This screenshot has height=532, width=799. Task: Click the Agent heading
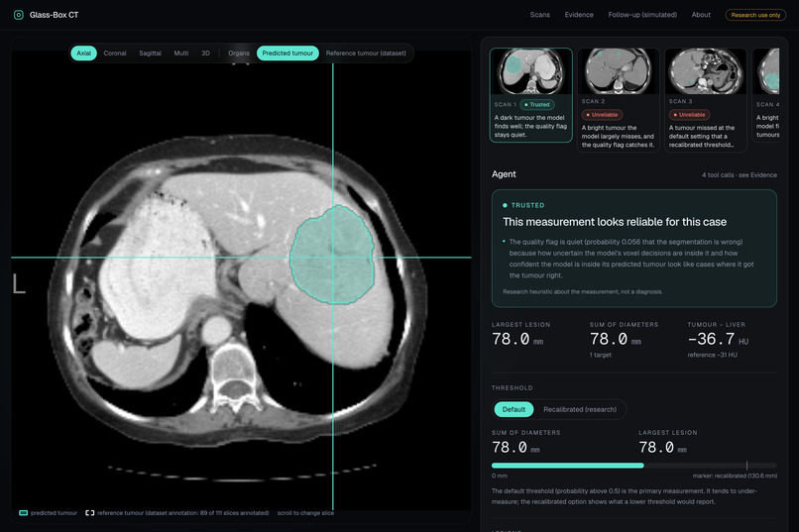[x=504, y=174]
